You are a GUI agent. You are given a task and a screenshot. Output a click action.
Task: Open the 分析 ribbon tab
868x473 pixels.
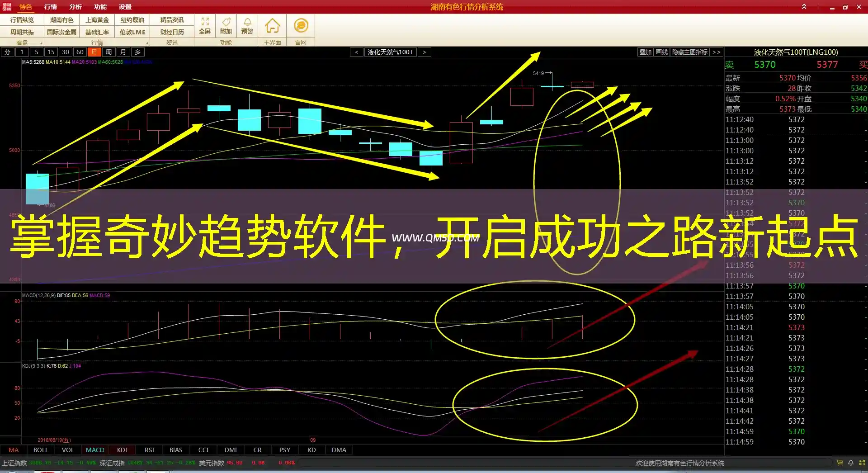75,7
